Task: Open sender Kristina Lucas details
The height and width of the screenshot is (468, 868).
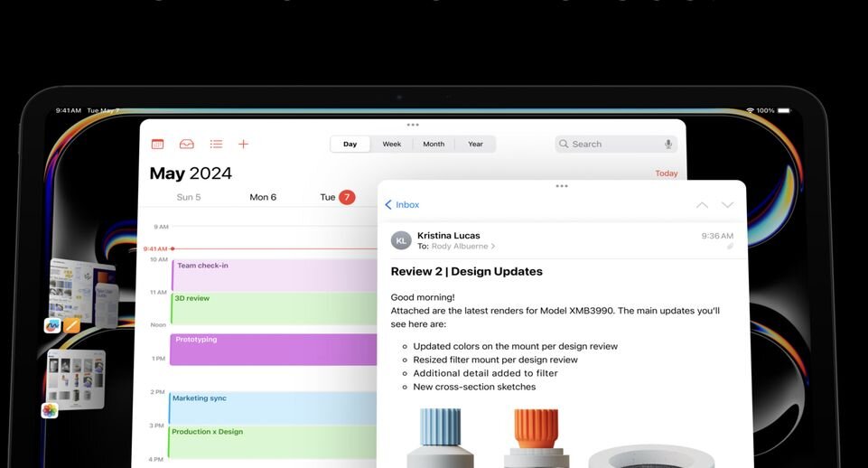Action: pyautogui.click(x=448, y=236)
